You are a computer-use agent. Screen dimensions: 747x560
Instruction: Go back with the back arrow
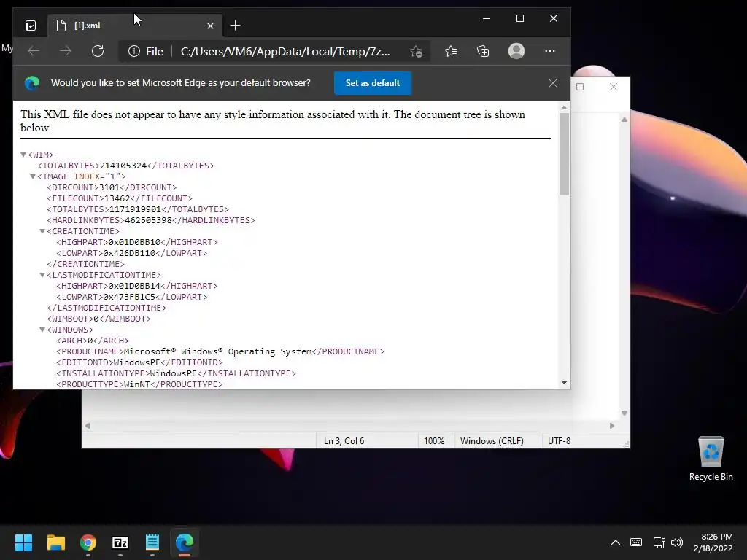pyautogui.click(x=34, y=51)
